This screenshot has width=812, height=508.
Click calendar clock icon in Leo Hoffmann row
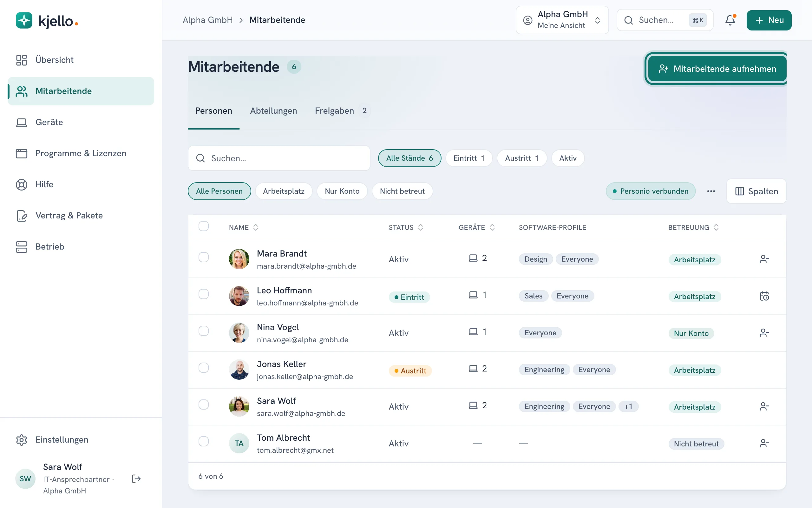click(x=764, y=296)
